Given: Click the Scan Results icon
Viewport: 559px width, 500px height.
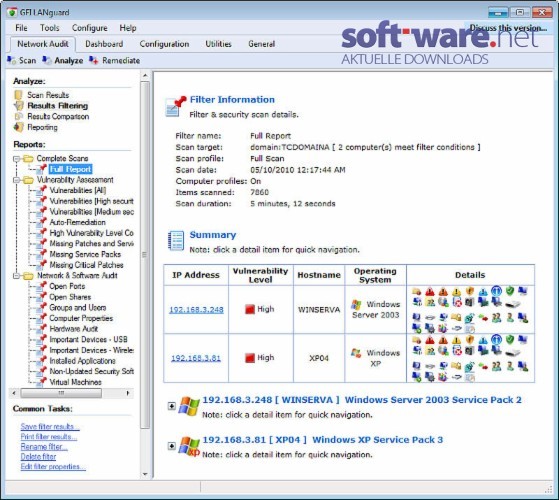Looking at the screenshot, I should 19,95.
